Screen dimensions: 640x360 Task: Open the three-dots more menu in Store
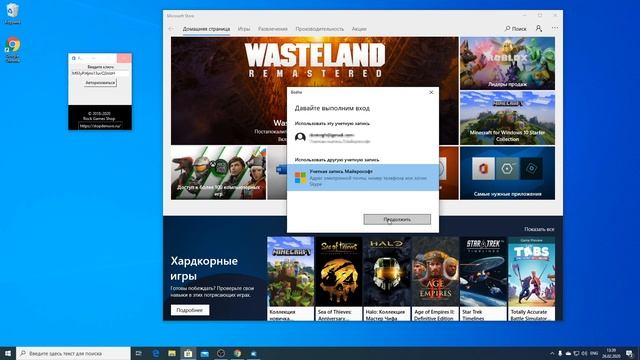coord(555,28)
